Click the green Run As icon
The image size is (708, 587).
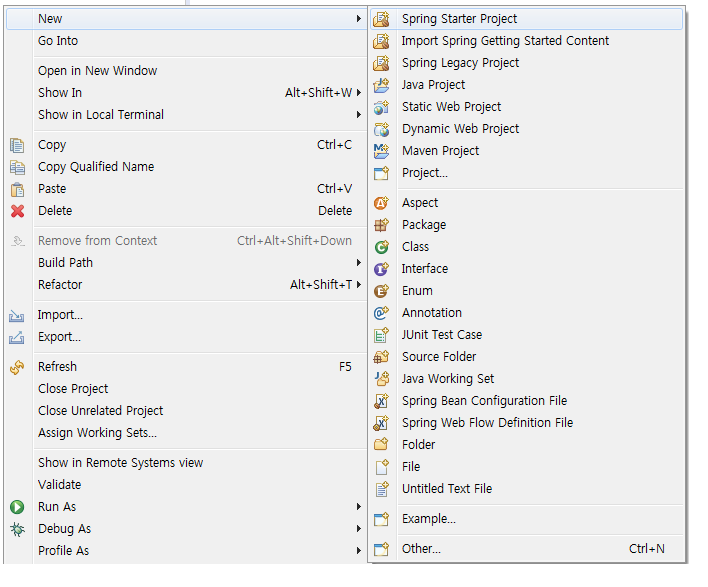(17, 507)
